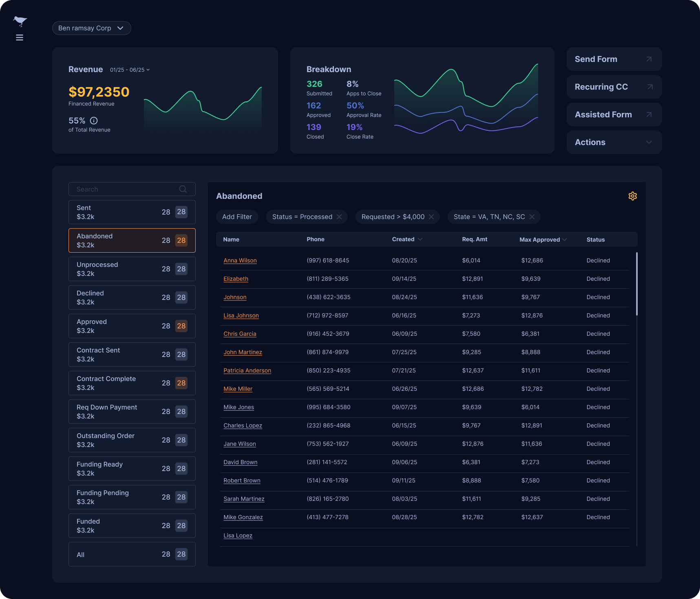This screenshot has height=599, width=700.
Task: Select the Req Down Payment tab
Action: 132,412
